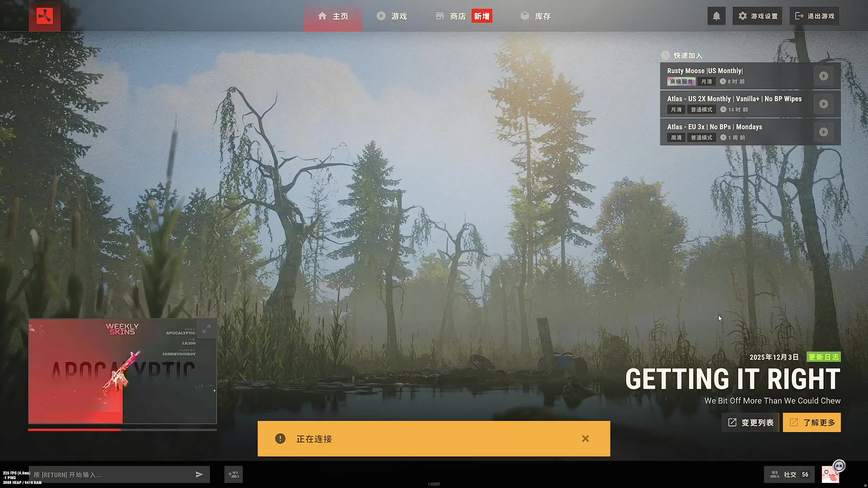
Task: Open the 社交 social panel button
Action: pyautogui.click(x=789, y=474)
